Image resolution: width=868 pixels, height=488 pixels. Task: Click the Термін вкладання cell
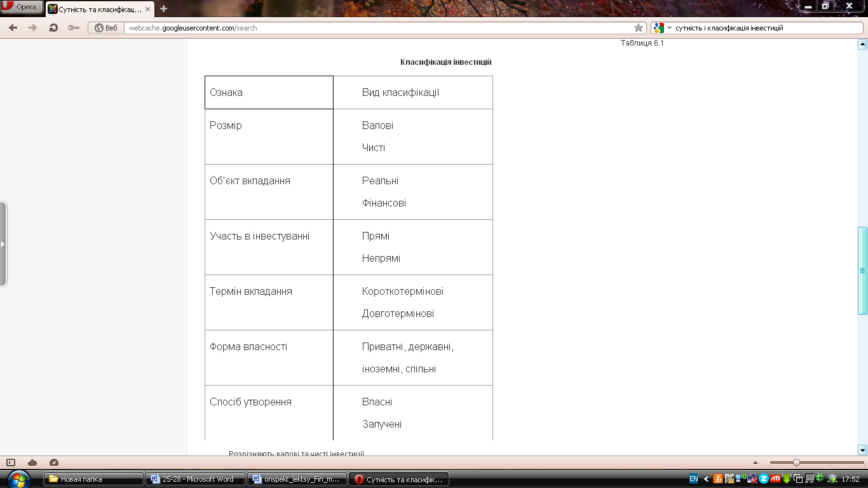pos(269,302)
